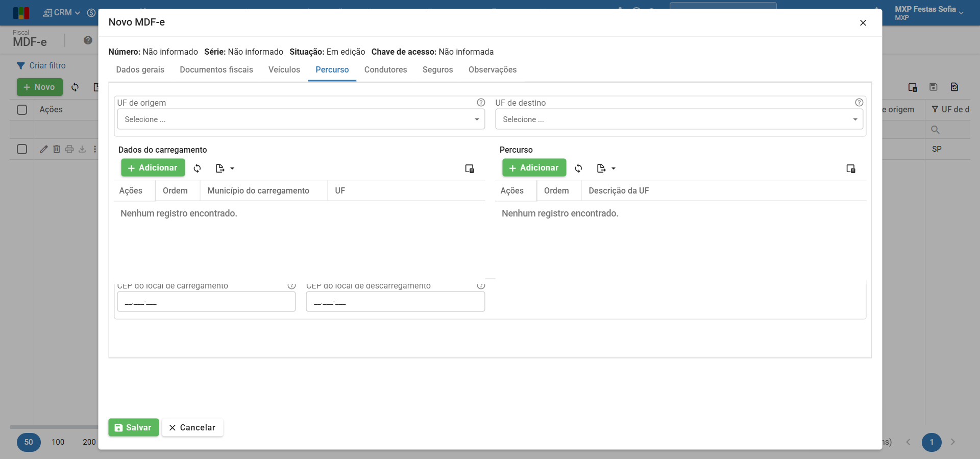The width and height of the screenshot is (980, 459).
Task: Refresh the Percurso grid
Action: pos(579,168)
